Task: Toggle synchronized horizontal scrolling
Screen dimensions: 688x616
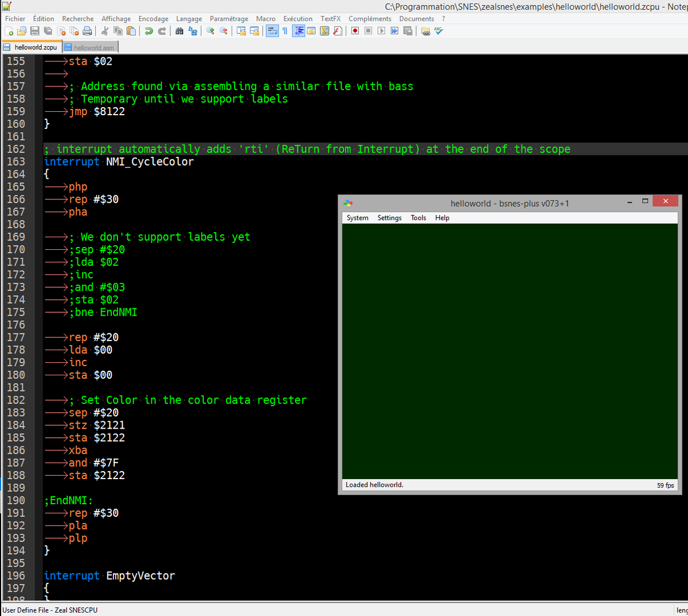Action: tap(254, 31)
